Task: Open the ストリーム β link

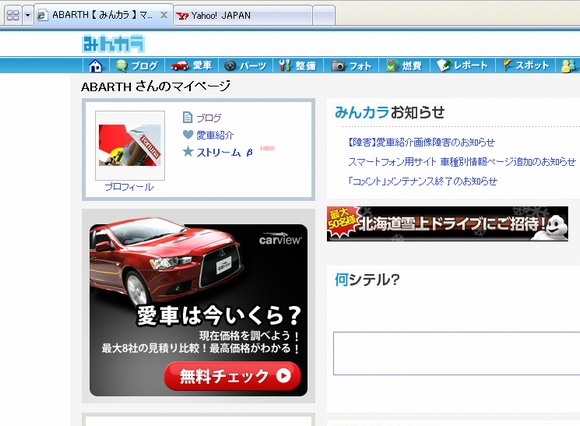Action: click(x=225, y=152)
